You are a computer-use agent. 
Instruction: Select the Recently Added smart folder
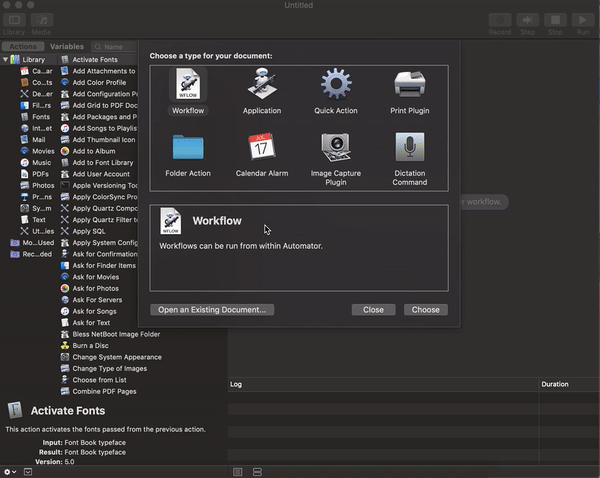(31, 254)
